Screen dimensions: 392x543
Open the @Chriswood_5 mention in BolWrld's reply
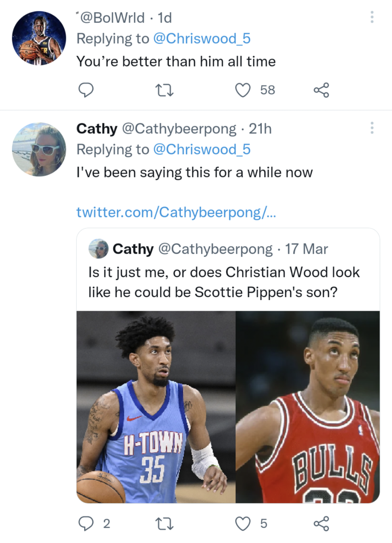coord(202,39)
